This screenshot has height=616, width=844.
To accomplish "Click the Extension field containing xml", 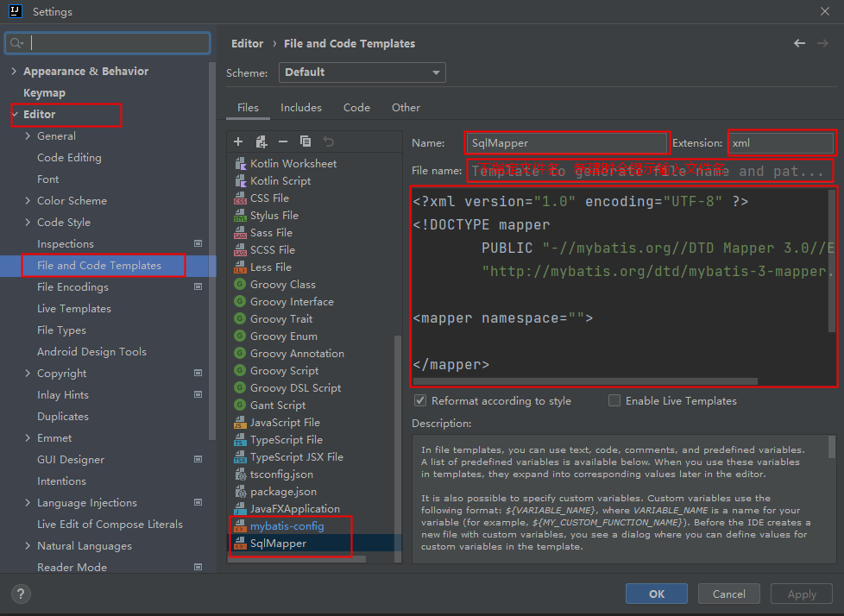I will point(781,143).
